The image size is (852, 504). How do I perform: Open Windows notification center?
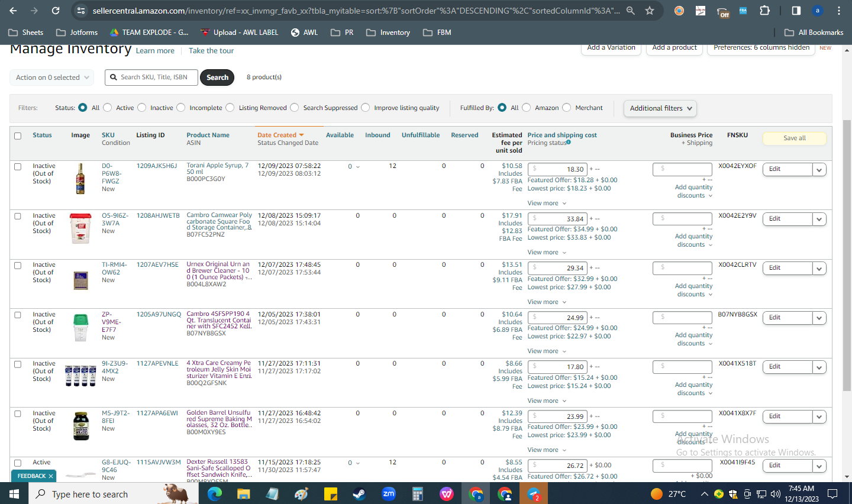tap(832, 493)
